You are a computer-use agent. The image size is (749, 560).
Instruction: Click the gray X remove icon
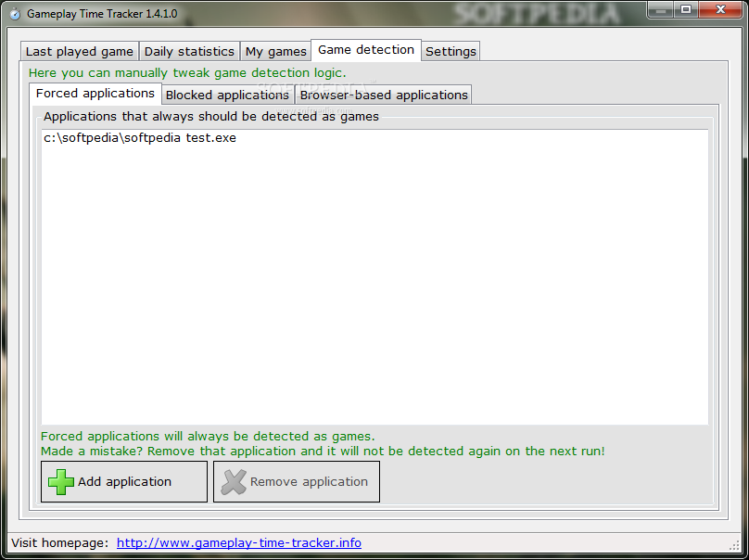[x=234, y=481]
